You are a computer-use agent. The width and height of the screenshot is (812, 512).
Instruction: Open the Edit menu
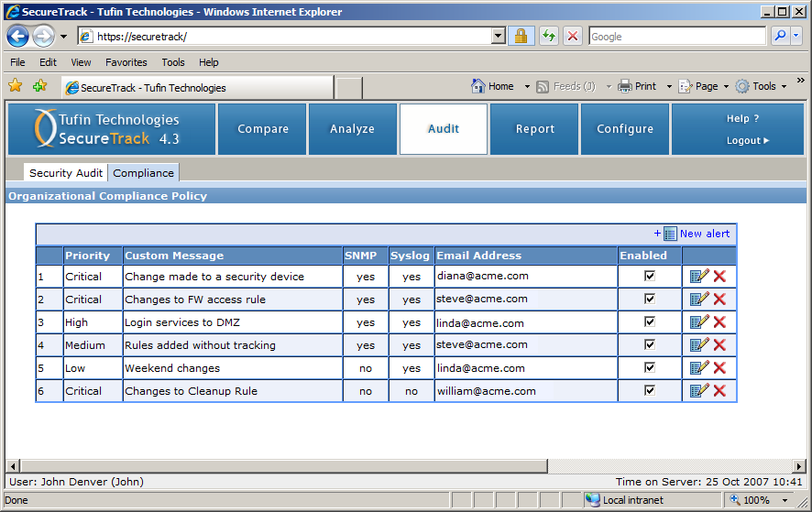coord(48,62)
